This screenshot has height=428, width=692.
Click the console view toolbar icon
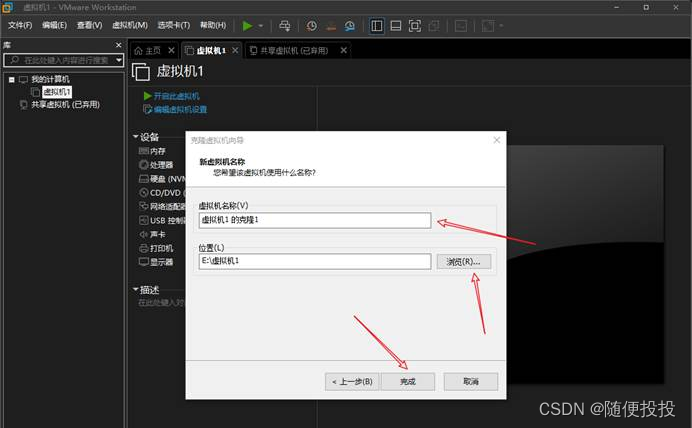click(x=461, y=26)
